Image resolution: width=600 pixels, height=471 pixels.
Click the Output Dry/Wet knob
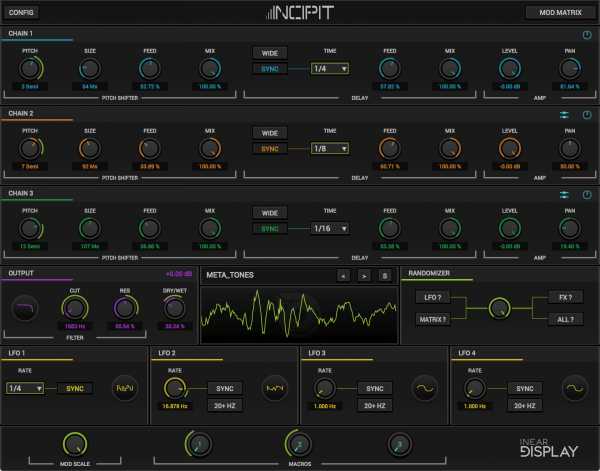click(x=174, y=308)
